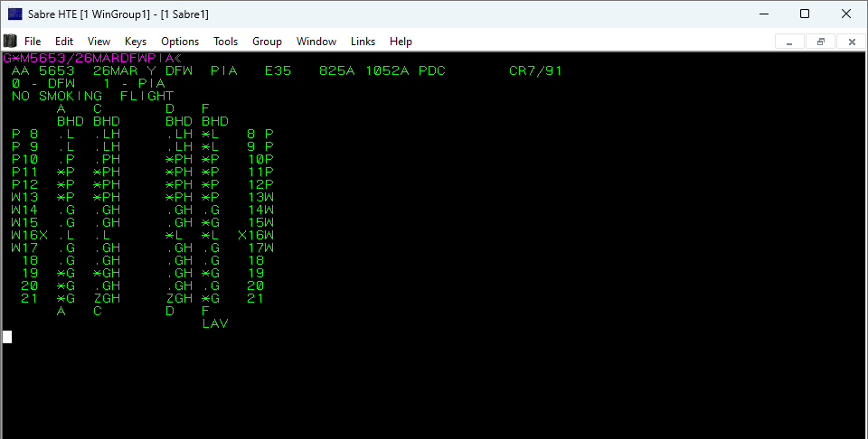
Task: Place the cursor at the white block prompt
Action: point(7,337)
